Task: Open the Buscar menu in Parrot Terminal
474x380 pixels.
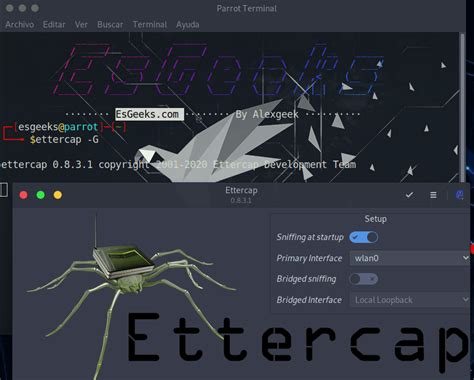Action: pyautogui.click(x=110, y=25)
